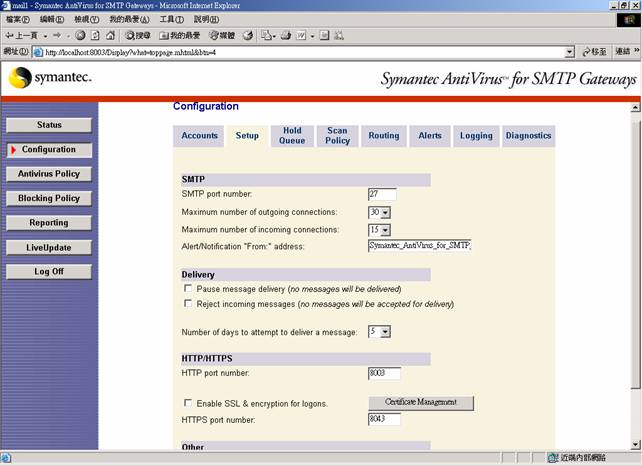
Task: Click the forward arrow in the browser toolbar
Action: point(57,36)
